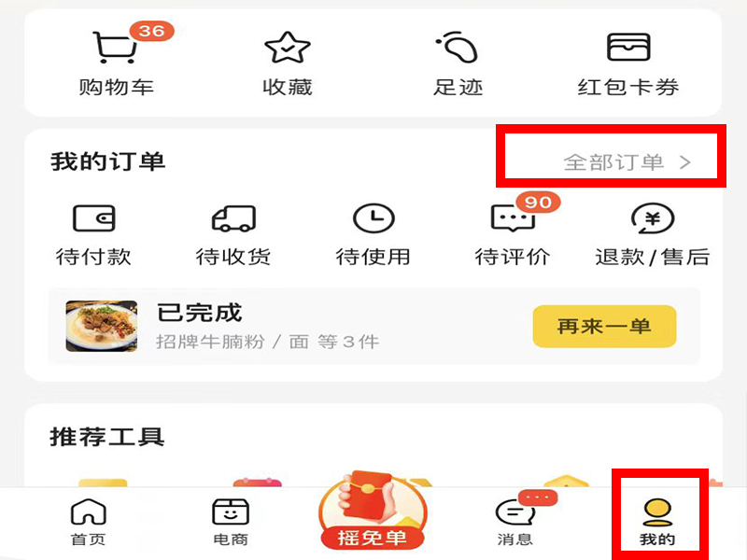Tap the 36 badge on shopping cart

tap(152, 32)
